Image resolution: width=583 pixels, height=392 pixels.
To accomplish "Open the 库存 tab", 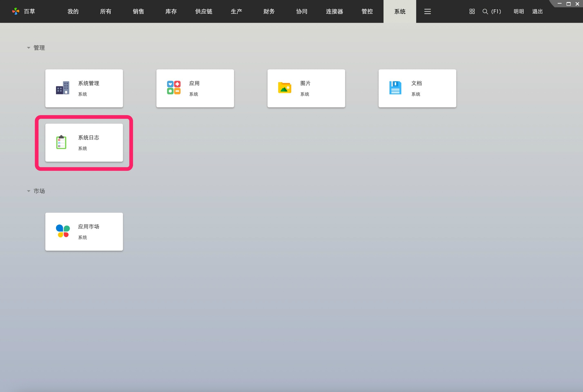I will tap(171, 11).
